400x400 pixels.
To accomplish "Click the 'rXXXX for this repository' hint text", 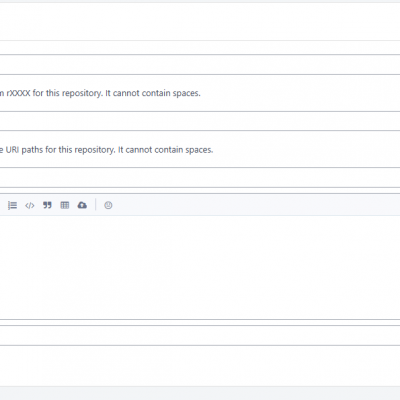I will coord(103,93).
